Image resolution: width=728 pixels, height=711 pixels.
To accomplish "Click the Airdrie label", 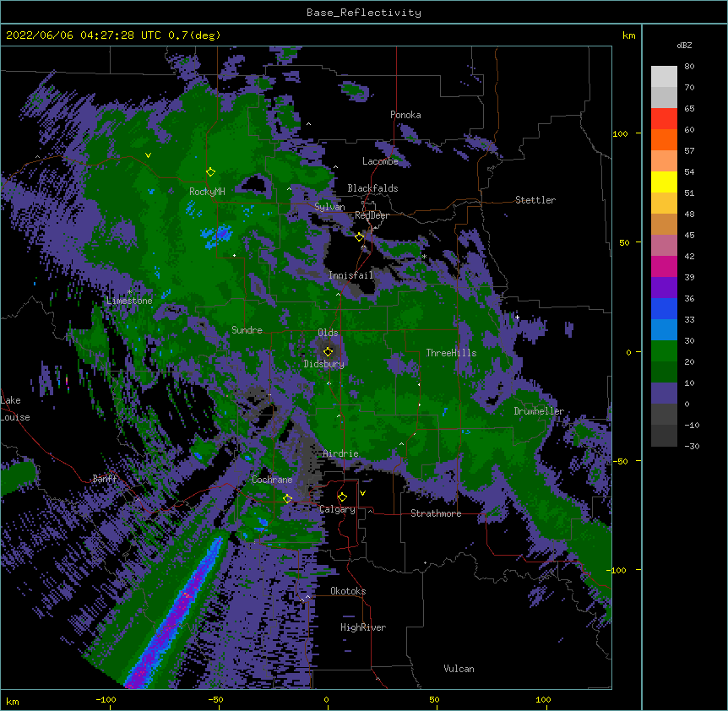I will click(x=340, y=453).
